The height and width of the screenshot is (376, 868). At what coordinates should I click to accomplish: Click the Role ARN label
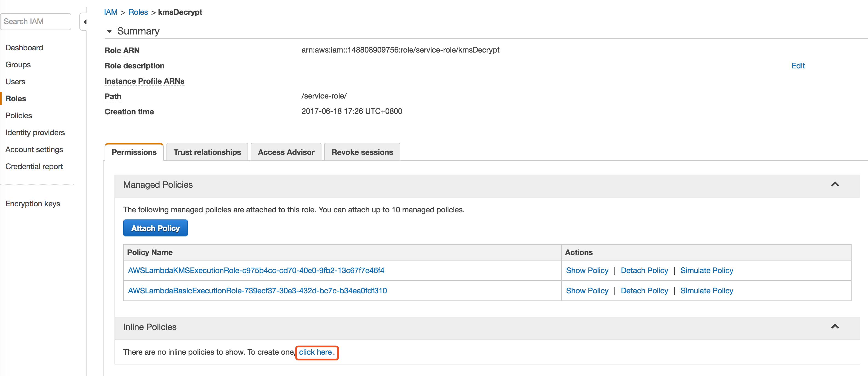point(122,51)
